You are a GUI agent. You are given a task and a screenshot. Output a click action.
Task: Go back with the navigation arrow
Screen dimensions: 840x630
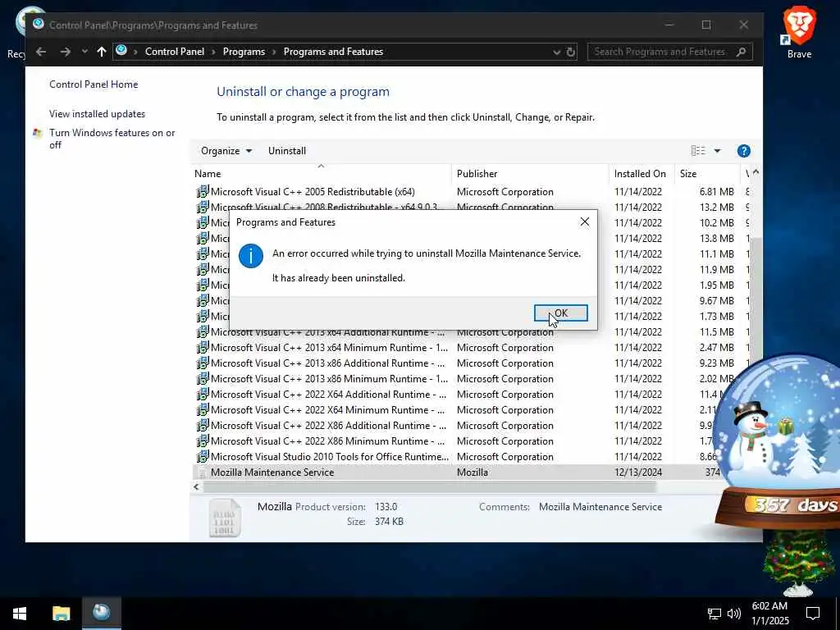(41, 52)
